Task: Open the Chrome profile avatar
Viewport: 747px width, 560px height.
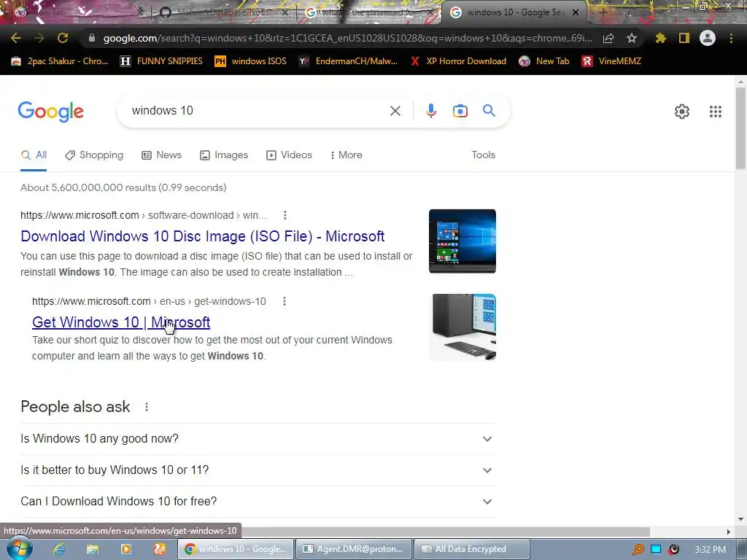Action: pos(708,38)
